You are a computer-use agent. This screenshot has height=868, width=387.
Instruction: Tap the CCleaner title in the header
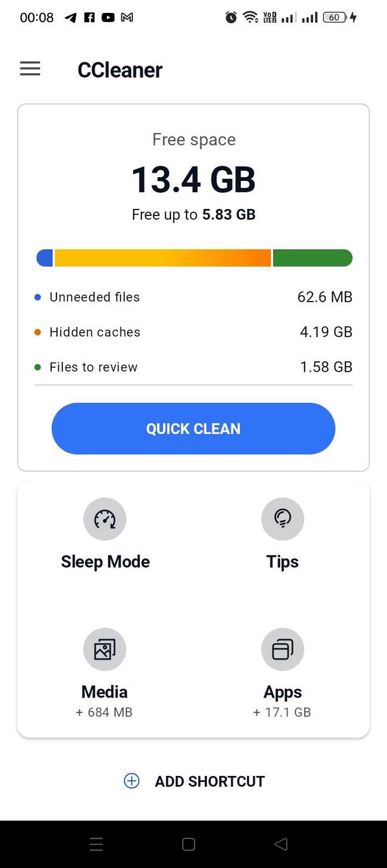[120, 70]
